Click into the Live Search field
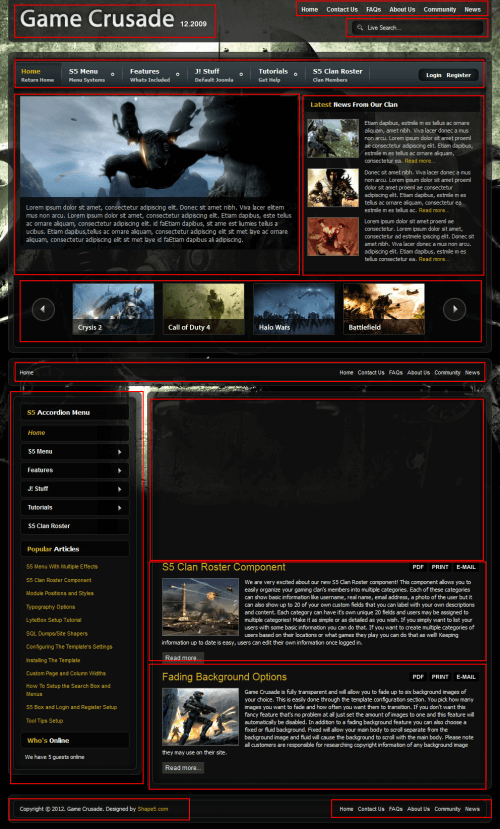Image resolution: width=500 pixels, height=829 pixels. click(418, 27)
